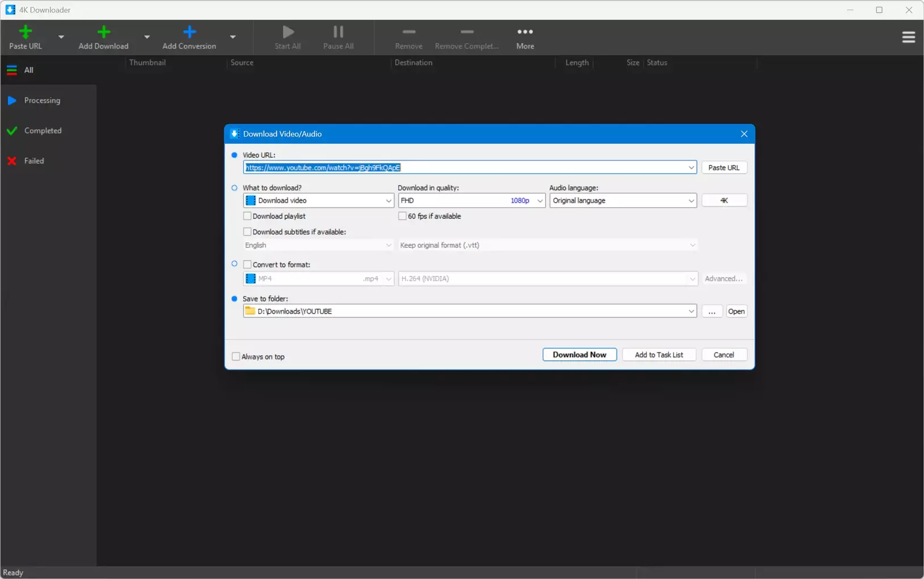This screenshot has width=924, height=579.
Task: Open the Audio language dropdown
Action: 622,200
